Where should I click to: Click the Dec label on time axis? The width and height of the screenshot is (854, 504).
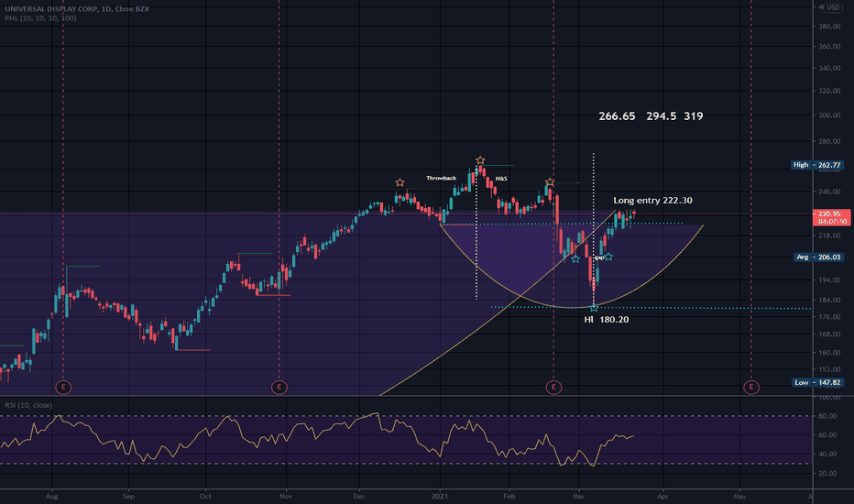[x=359, y=497]
